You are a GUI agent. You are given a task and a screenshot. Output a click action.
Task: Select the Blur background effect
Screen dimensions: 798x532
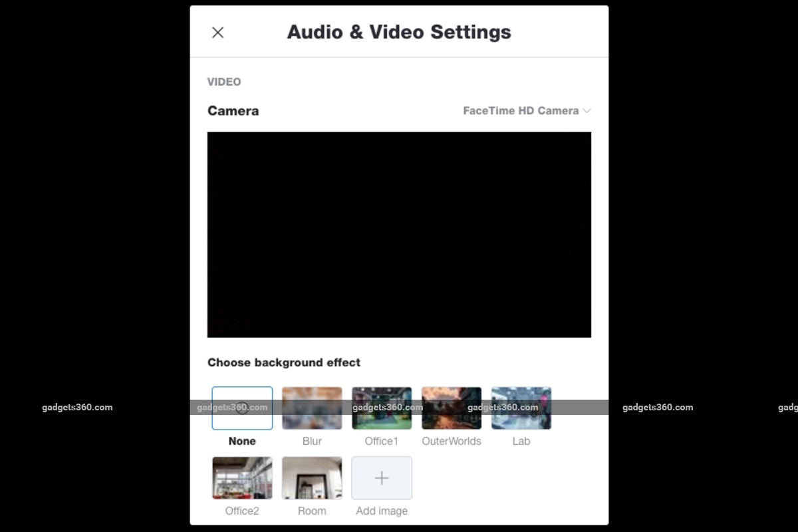pyautogui.click(x=312, y=408)
